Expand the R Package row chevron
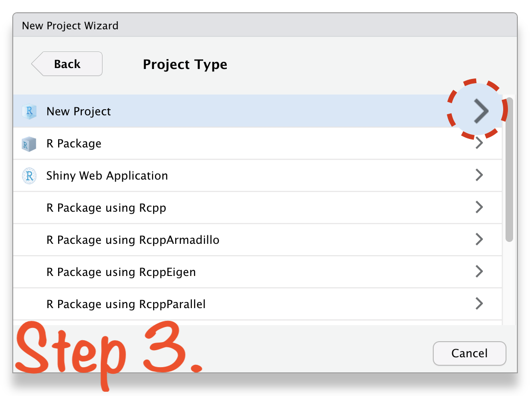Screen dimensions: 532x396 click(x=479, y=143)
